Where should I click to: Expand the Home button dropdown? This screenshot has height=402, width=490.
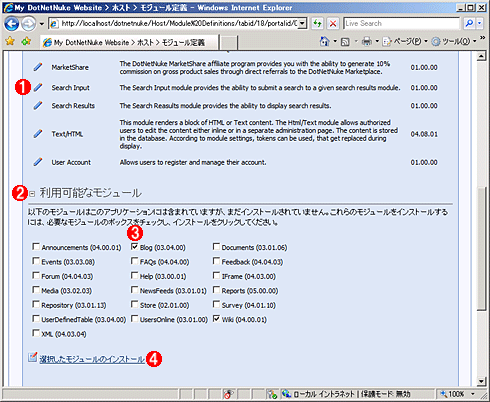pyautogui.click(x=335, y=42)
